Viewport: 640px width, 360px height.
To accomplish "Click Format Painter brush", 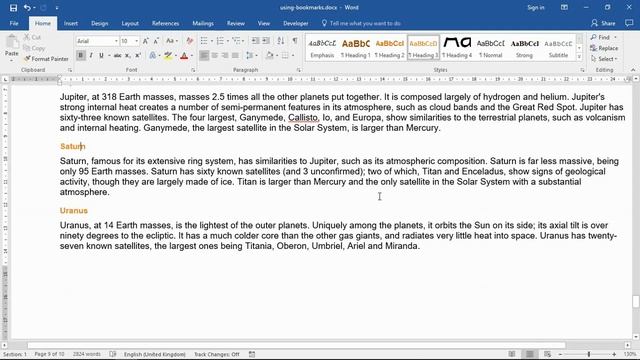I will 46,59.
